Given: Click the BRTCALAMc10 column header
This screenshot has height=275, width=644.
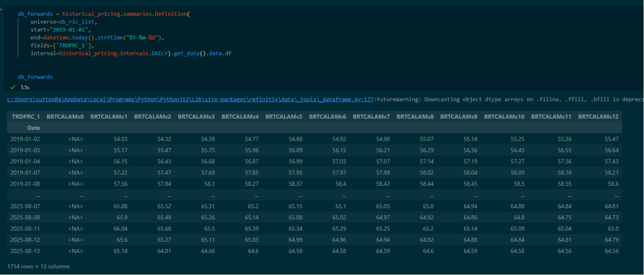Looking at the screenshot, I should [504, 117].
